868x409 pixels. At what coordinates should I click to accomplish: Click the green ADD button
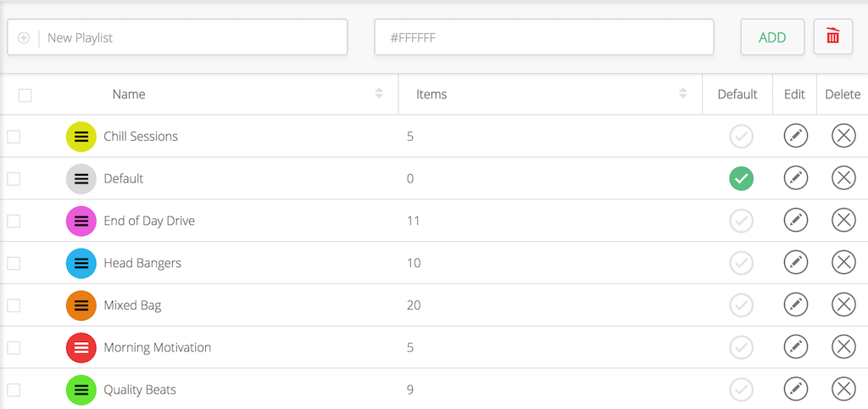coord(772,37)
